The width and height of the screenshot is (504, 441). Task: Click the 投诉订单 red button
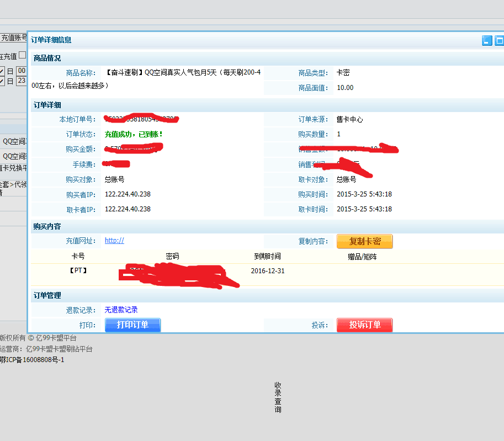[364, 325]
